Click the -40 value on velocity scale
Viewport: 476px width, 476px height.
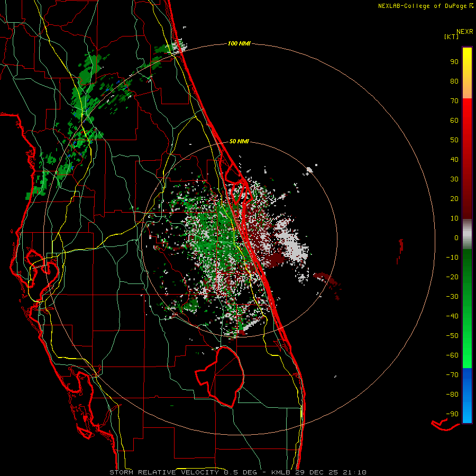tap(452, 316)
